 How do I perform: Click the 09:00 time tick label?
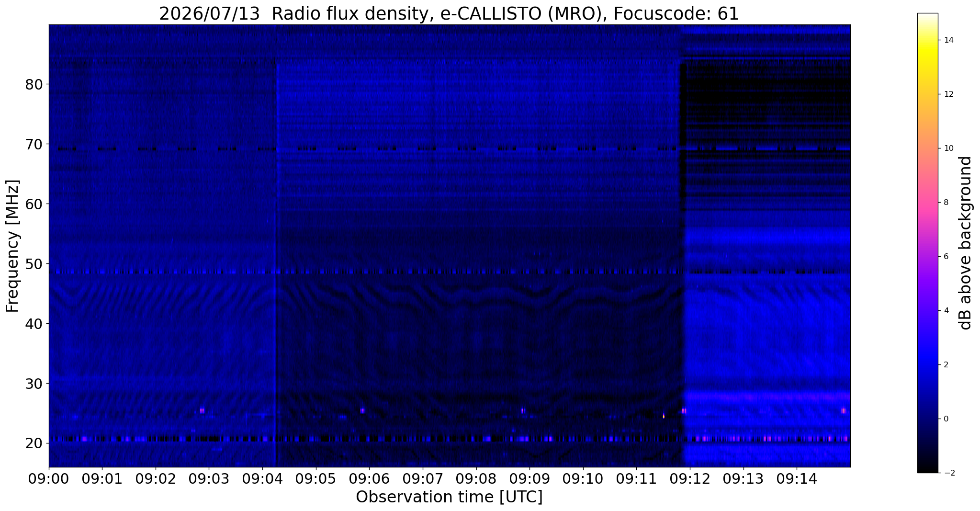49,478
